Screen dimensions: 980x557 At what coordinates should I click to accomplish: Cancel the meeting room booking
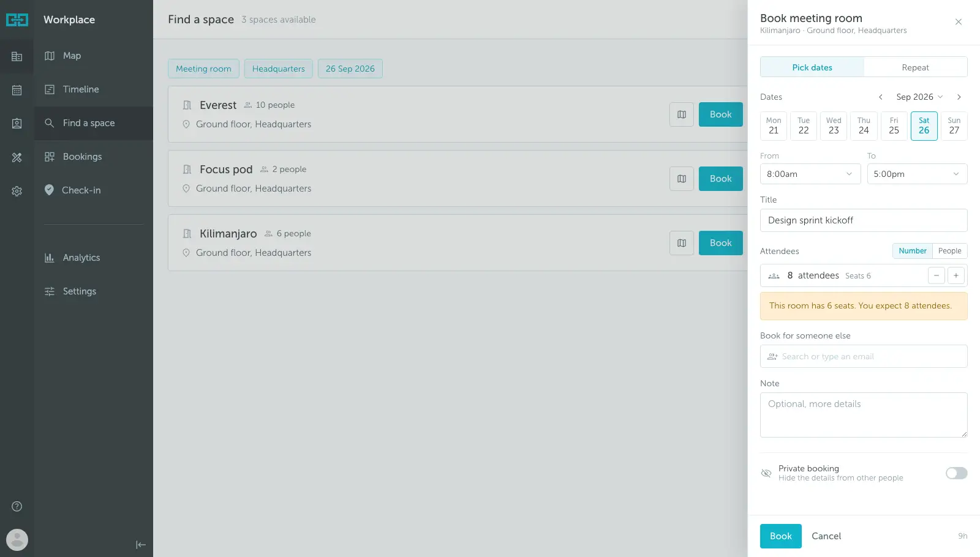826,536
